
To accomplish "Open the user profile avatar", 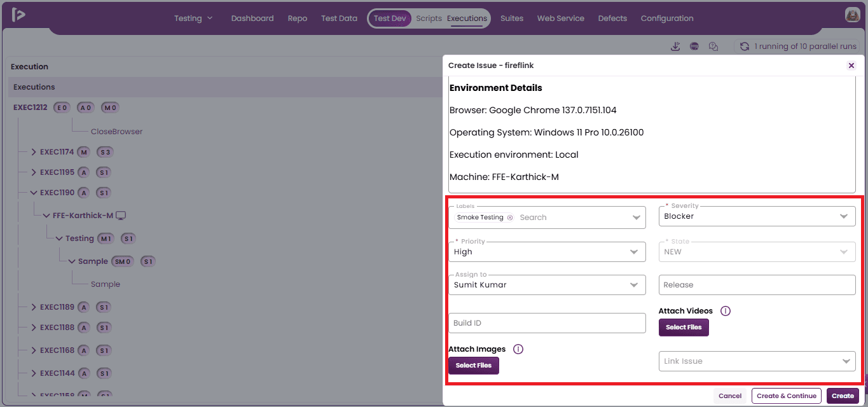I will (x=853, y=15).
